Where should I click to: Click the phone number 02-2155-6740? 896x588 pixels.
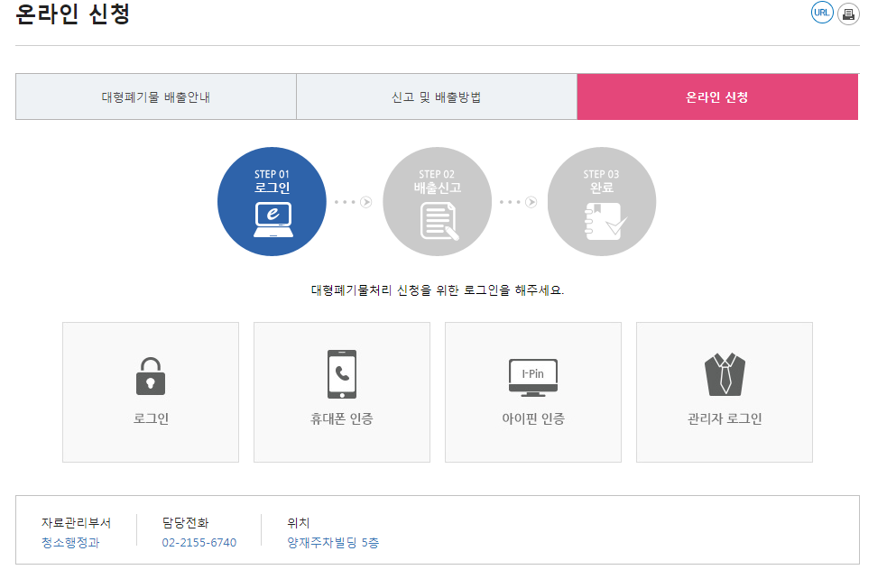pyautogui.click(x=199, y=542)
